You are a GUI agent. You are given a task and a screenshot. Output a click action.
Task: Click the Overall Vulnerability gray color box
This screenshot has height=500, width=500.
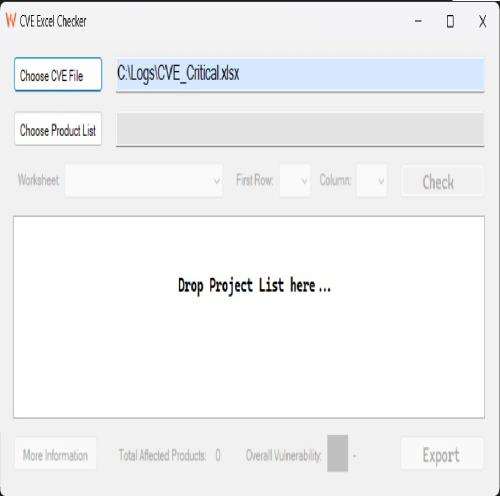[x=337, y=453]
